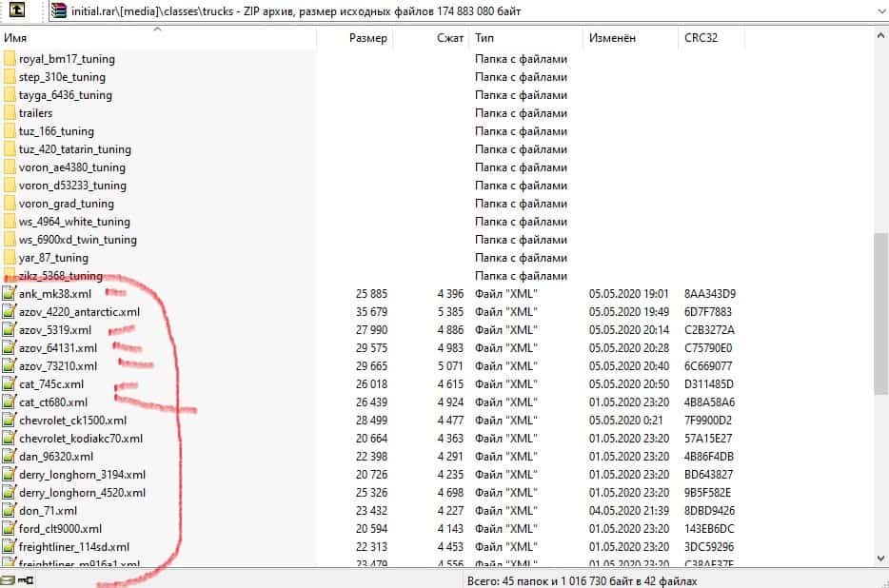This screenshot has width=889, height=588.
Task: Click the XML file icon for ank_mk38.xml
Action: (10, 294)
